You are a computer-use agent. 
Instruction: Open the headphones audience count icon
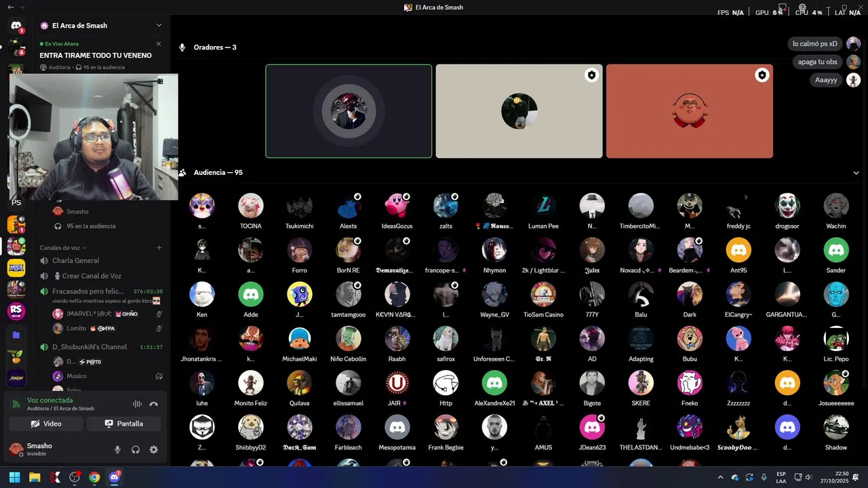pyautogui.click(x=58, y=226)
